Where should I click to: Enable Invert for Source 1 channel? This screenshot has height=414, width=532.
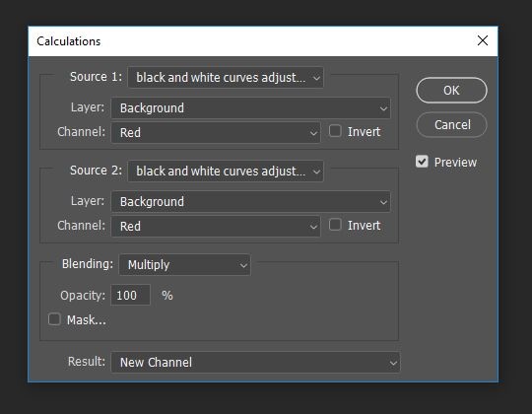(x=335, y=131)
